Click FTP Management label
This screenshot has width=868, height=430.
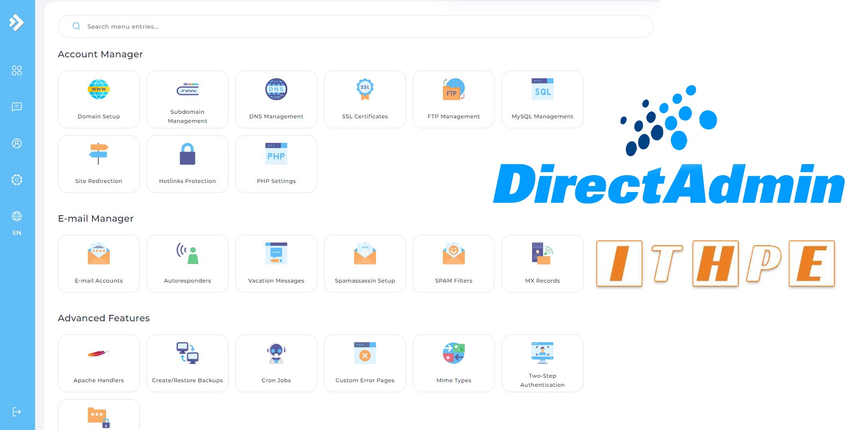(x=454, y=116)
